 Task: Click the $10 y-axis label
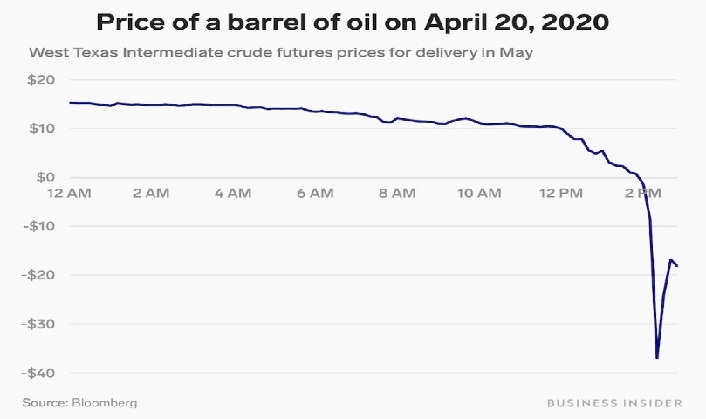click(x=41, y=129)
